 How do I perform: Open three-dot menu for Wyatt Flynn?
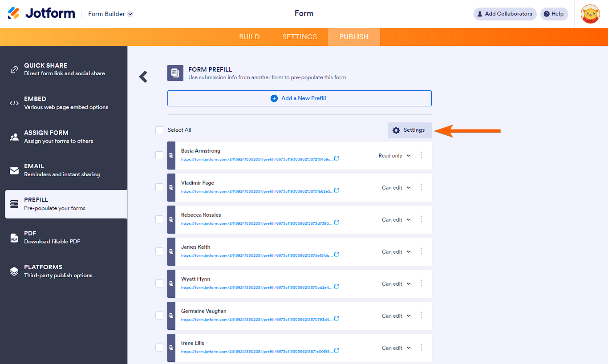[422, 283]
